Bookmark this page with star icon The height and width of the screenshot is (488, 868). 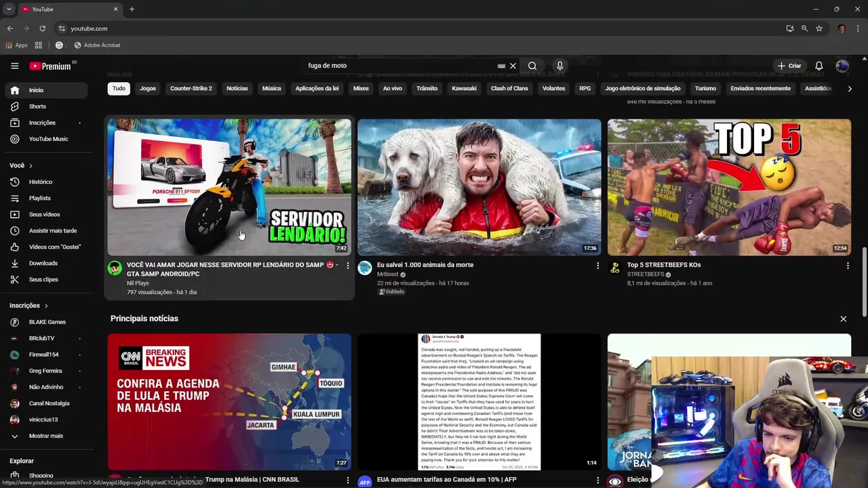pyautogui.click(x=819, y=28)
